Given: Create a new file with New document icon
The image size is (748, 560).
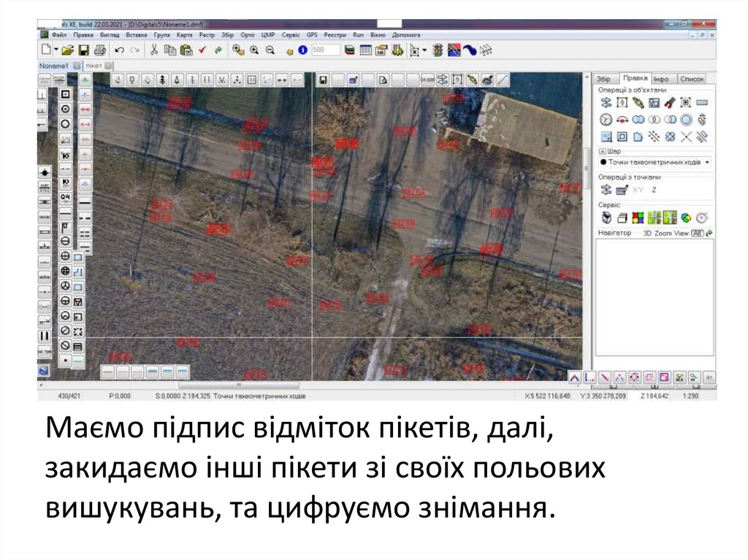Looking at the screenshot, I should [46, 50].
